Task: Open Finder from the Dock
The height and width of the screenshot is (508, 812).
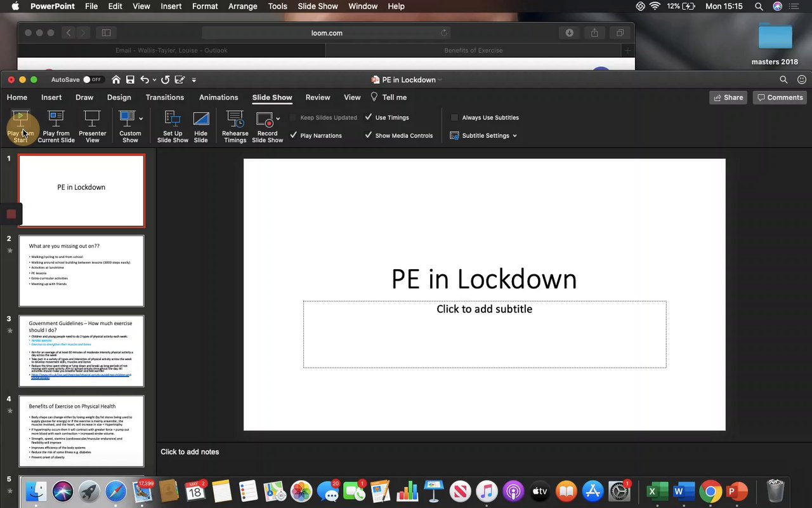Action: pos(36,491)
